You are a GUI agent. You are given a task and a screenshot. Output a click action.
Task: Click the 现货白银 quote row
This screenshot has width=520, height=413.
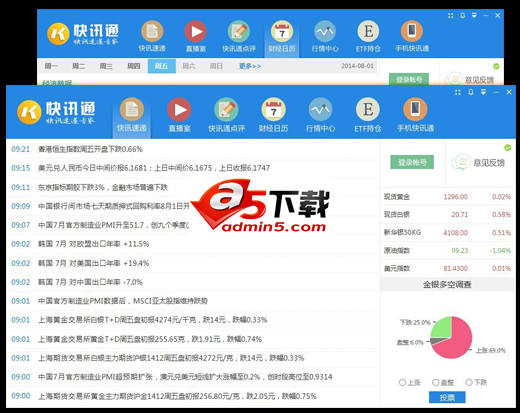(x=447, y=214)
